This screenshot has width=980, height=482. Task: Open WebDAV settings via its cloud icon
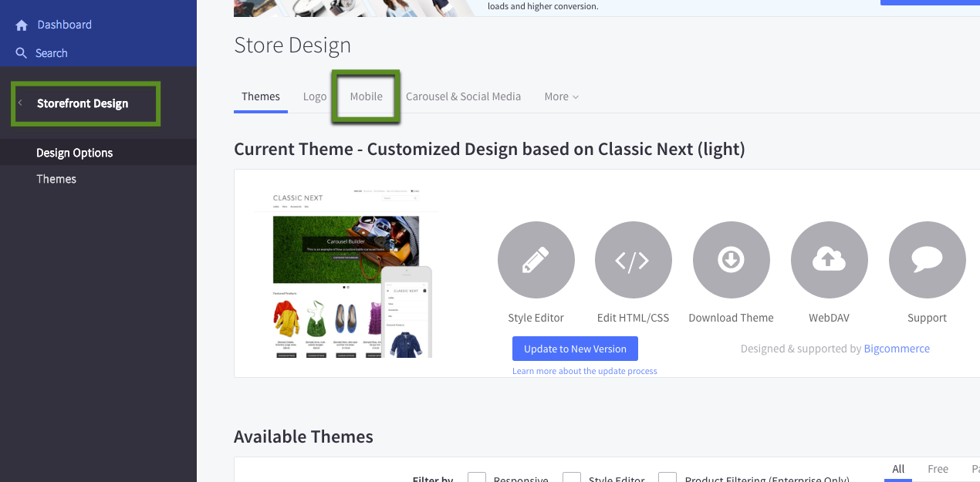(x=829, y=260)
